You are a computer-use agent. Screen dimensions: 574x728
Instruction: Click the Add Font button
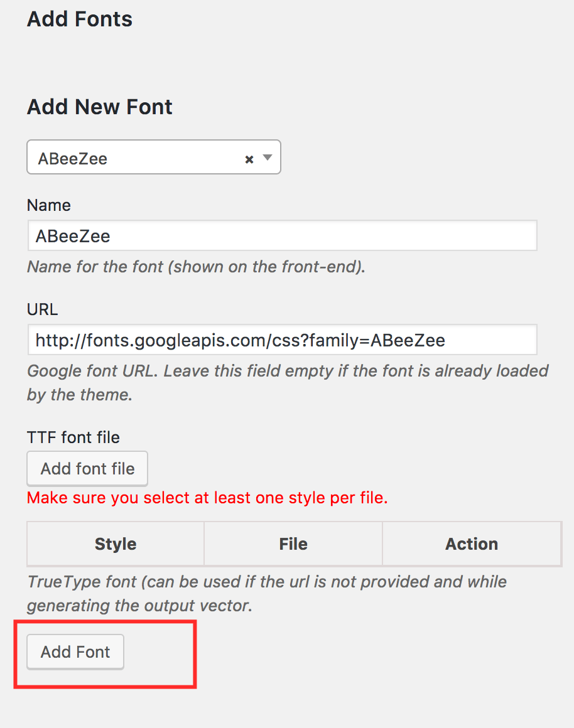click(75, 652)
